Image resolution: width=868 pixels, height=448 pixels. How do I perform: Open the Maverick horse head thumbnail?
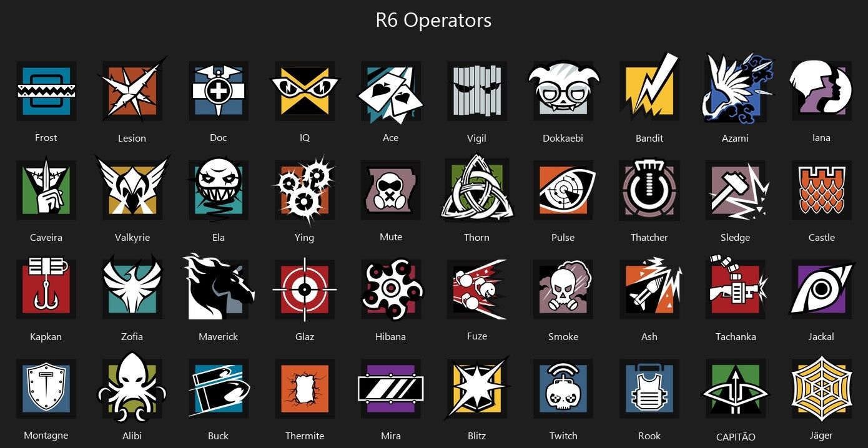219,289
